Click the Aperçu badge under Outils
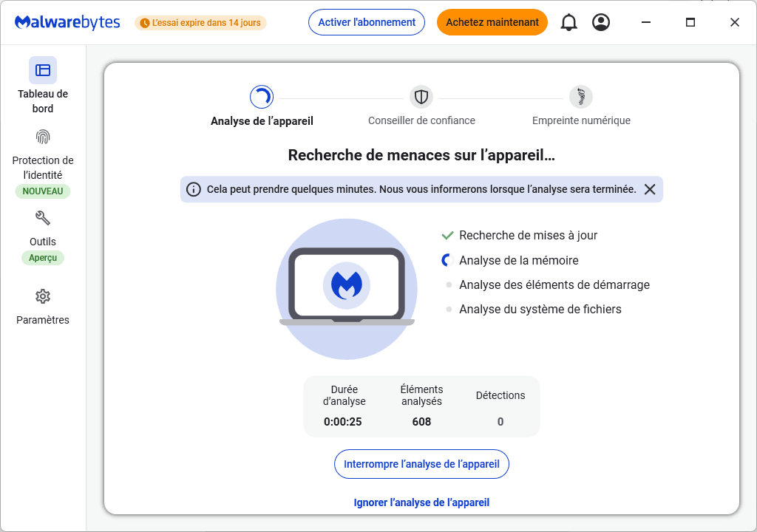Screen dimensions: 757x532 pyautogui.click(x=42, y=258)
